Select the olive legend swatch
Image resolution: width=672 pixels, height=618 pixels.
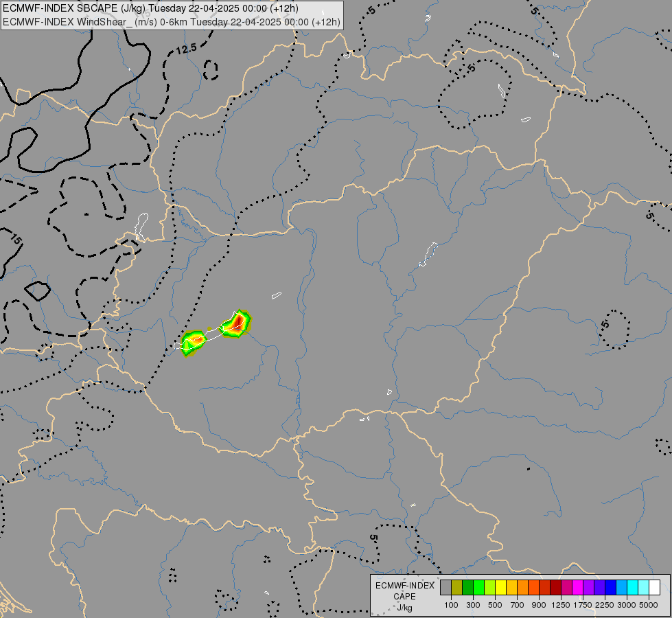(456, 587)
